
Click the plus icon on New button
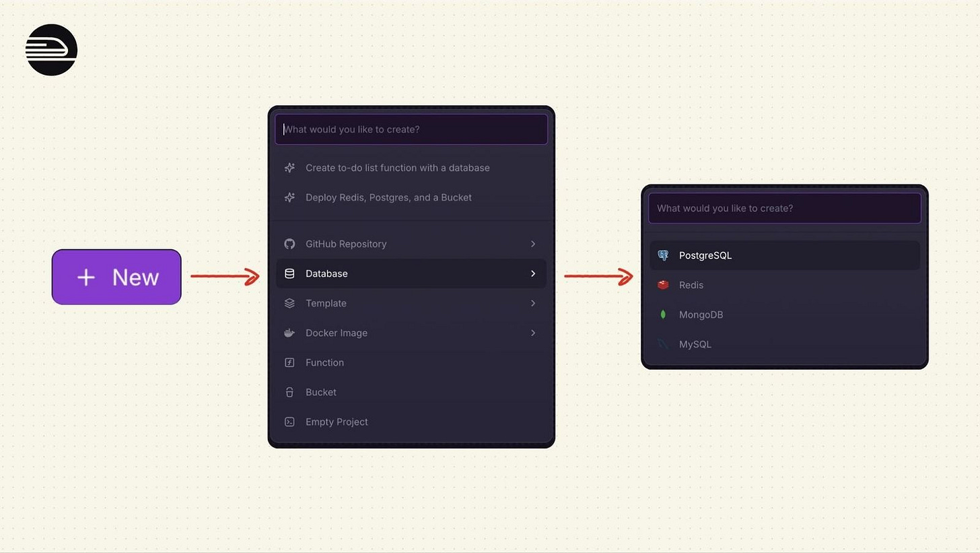point(86,278)
